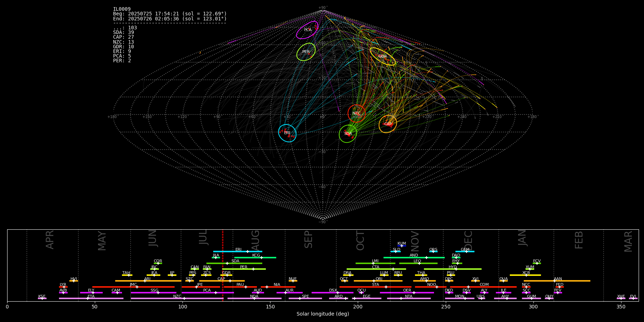Viewport: 644px width, 322px height.
Task: Select the QUA shower peak marker
Action: [503, 281]
